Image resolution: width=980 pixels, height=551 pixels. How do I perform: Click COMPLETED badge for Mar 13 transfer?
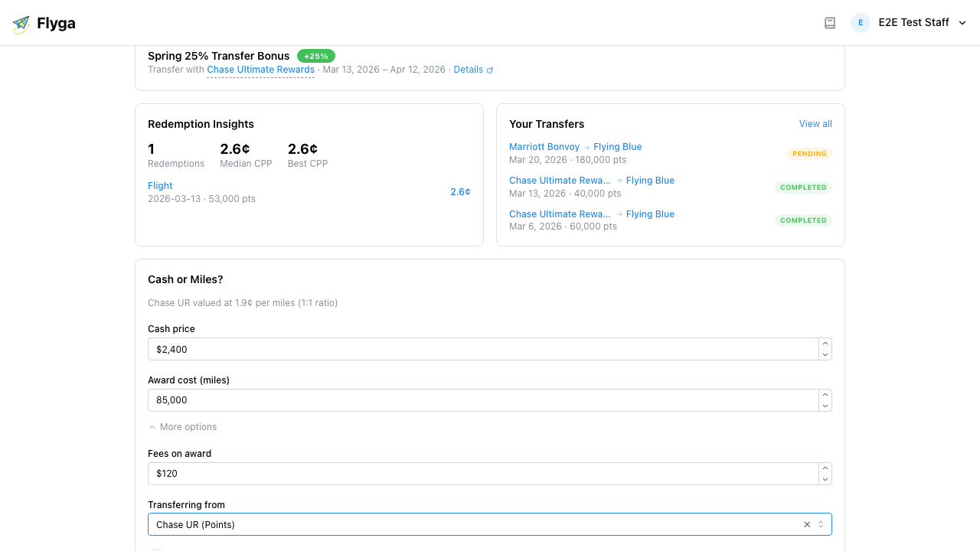[803, 187]
